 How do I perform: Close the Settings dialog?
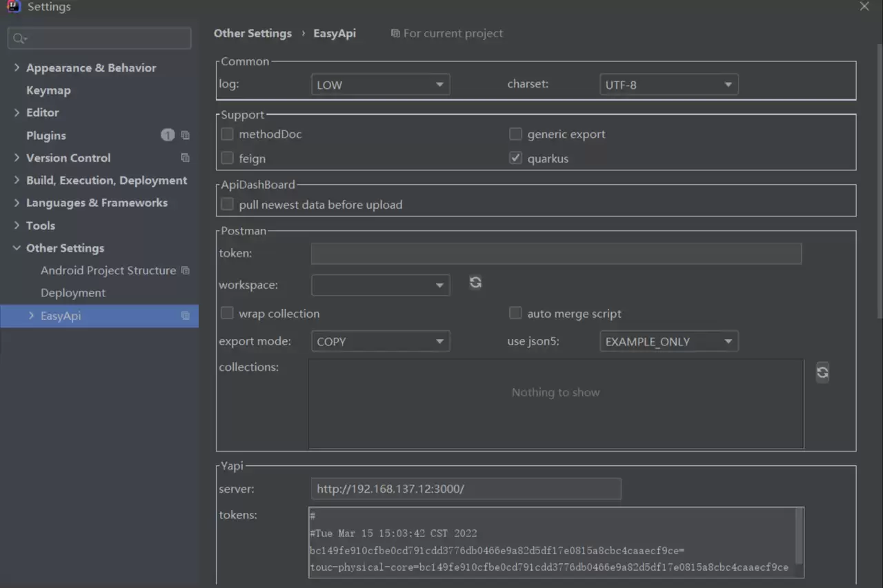click(864, 6)
